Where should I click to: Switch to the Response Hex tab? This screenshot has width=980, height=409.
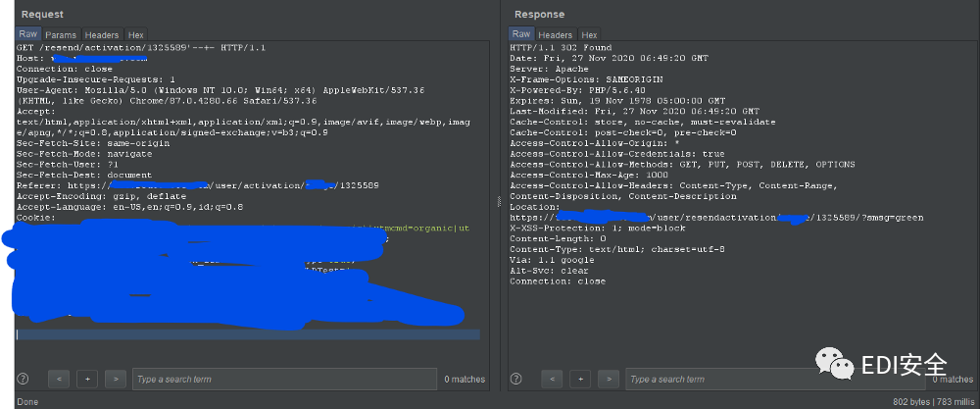pos(589,34)
